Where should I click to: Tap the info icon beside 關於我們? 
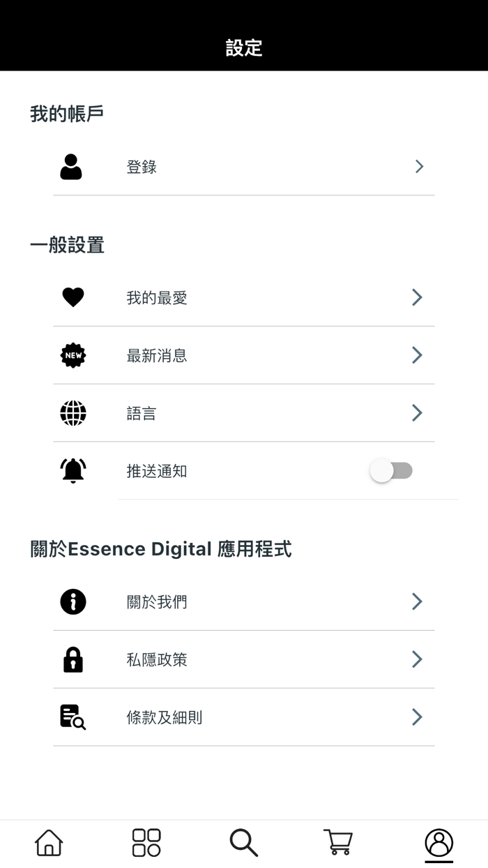73,601
